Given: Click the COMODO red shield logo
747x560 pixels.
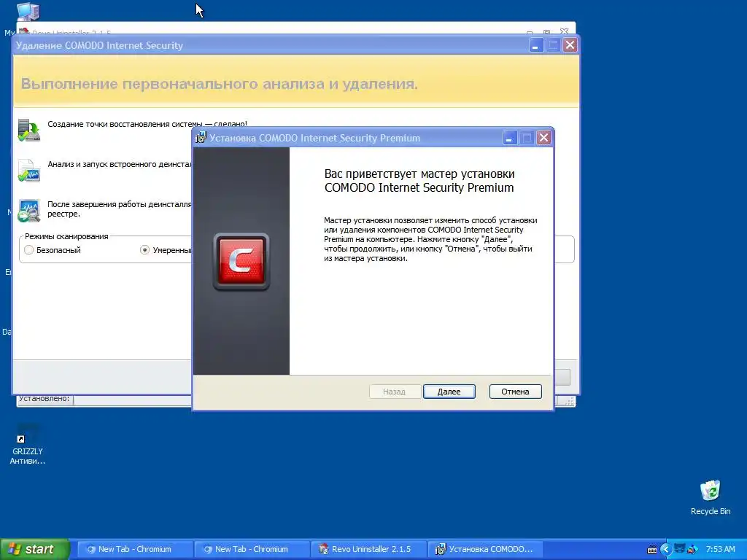Looking at the screenshot, I should tap(241, 262).
